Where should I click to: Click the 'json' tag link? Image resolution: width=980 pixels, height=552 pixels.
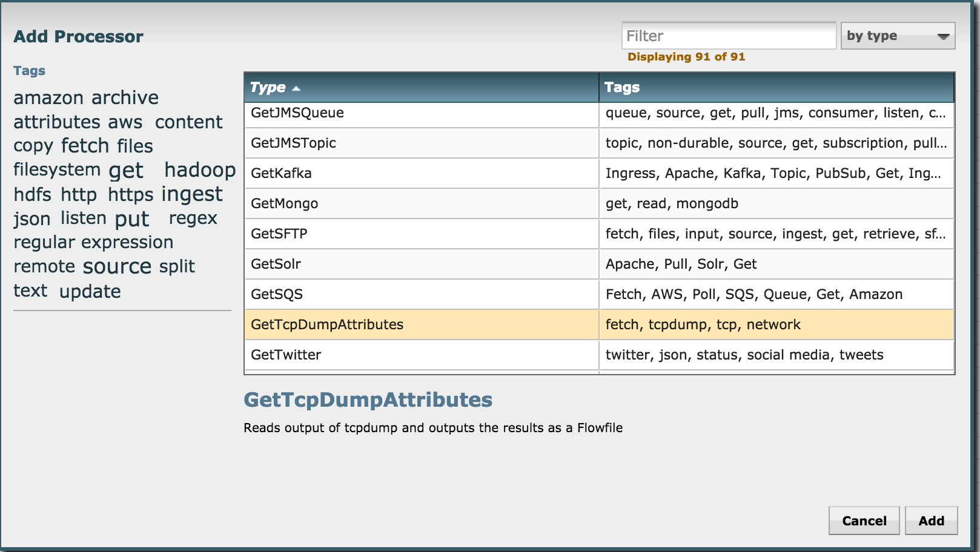(31, 218)
